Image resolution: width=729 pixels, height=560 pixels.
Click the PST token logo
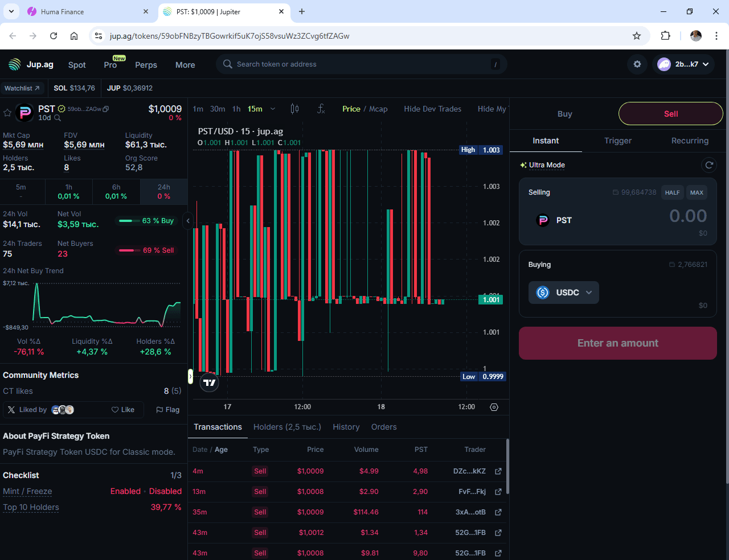[24, 113]
